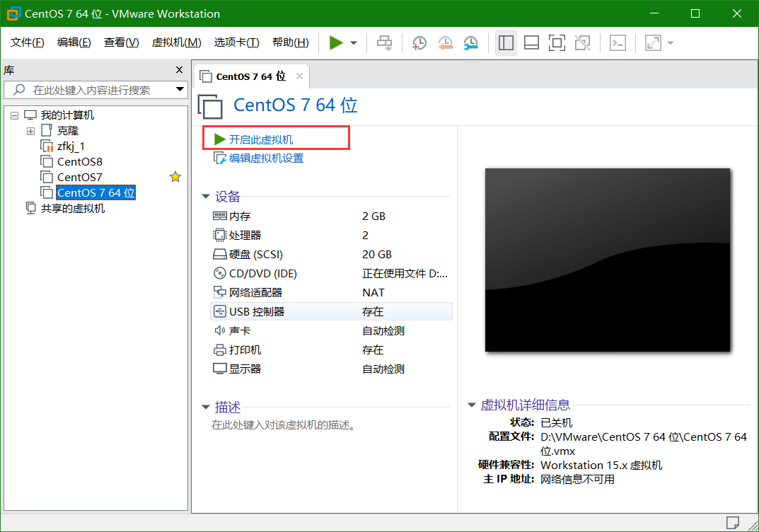Select the 打印机 device row

pos(332,350)
